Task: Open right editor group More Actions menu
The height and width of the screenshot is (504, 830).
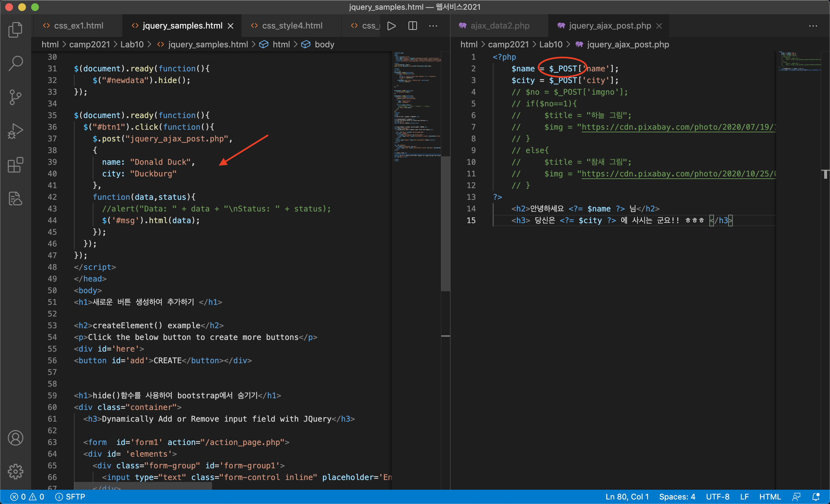Action: pos(813,26)
